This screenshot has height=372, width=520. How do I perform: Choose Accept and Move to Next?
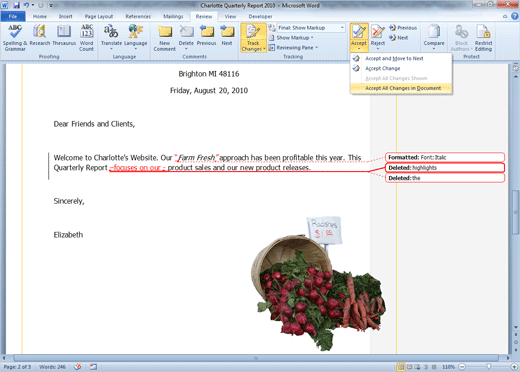(x=401, y=58)
